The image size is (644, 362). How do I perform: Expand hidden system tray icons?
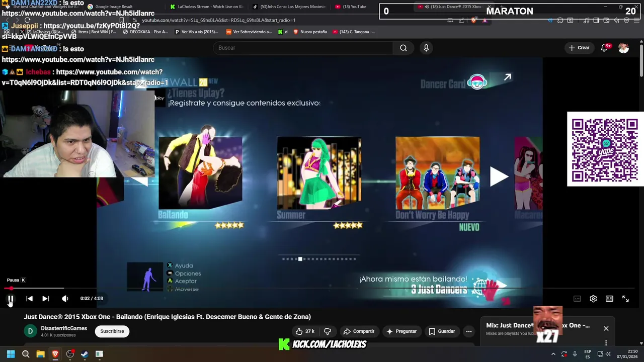(553, 354)
